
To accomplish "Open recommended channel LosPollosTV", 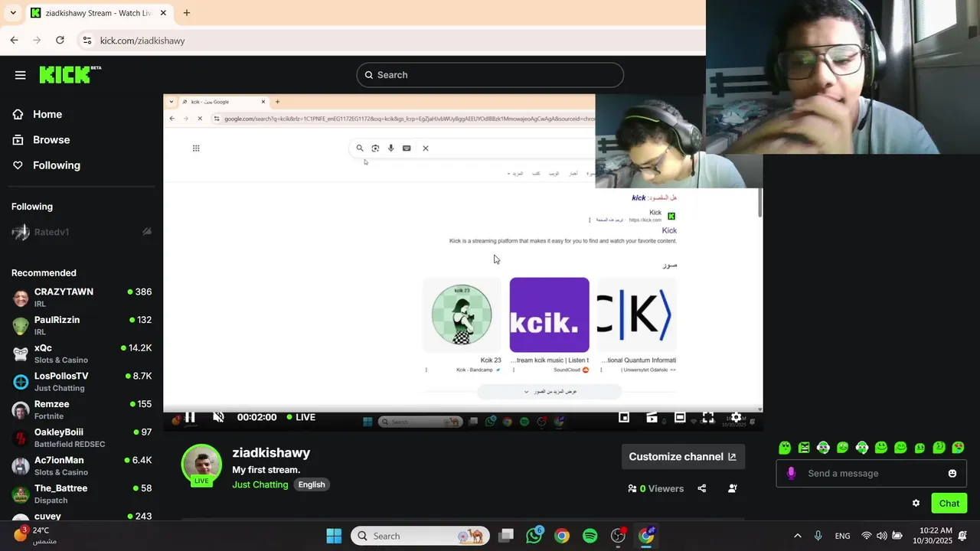I will coord(81,382).
